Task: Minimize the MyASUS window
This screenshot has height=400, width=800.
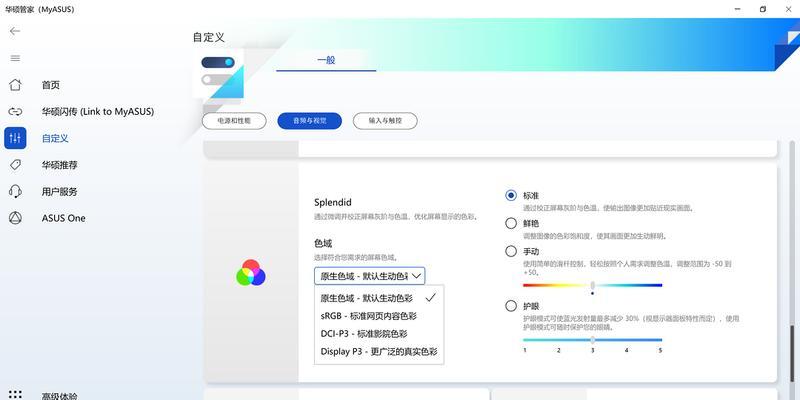Action: point(738,9)
